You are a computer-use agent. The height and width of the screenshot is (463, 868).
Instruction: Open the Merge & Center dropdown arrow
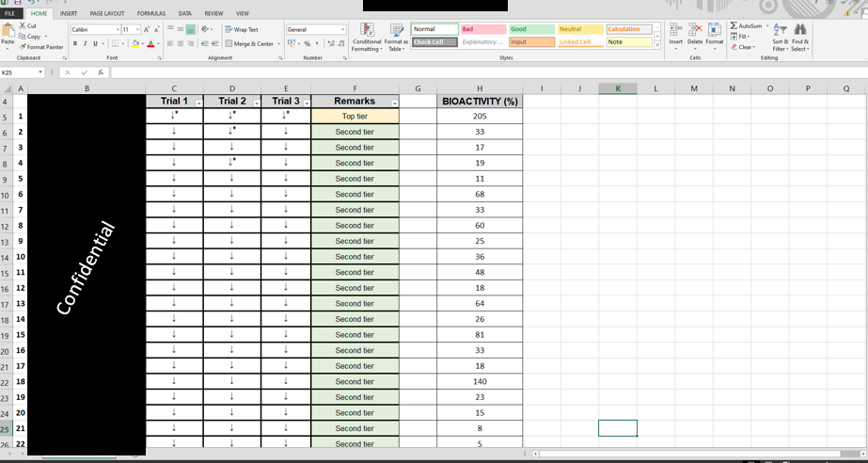278,43
